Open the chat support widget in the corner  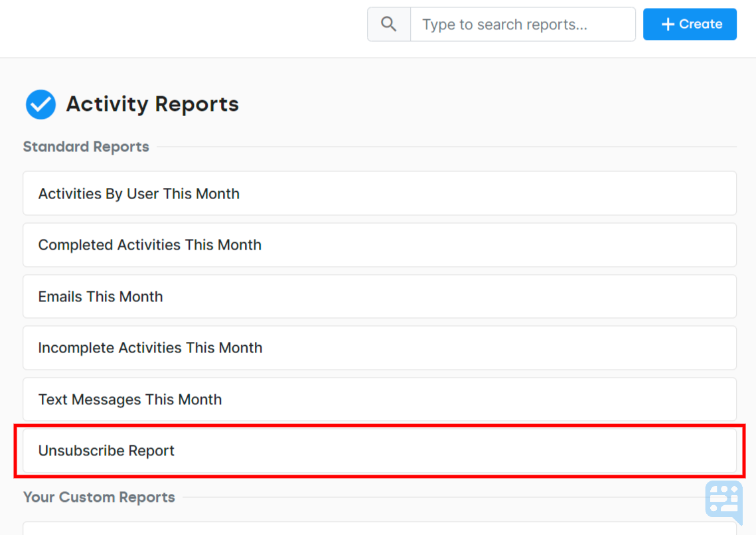724,501
